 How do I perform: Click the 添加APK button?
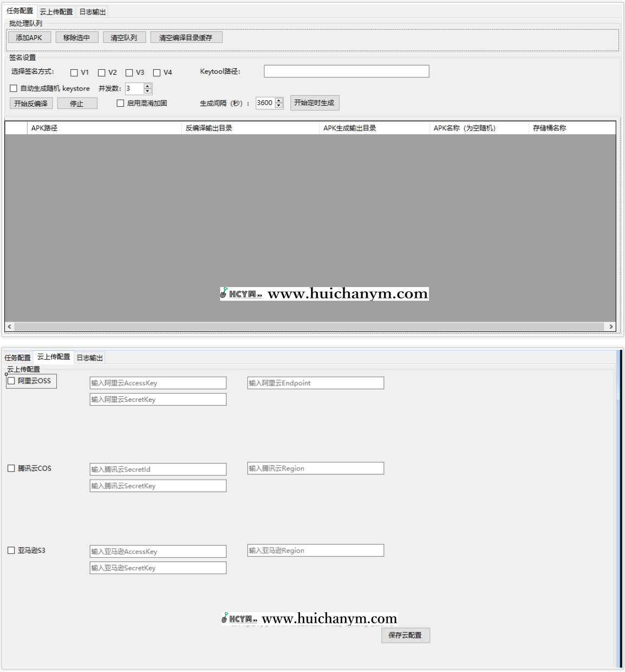29,37
